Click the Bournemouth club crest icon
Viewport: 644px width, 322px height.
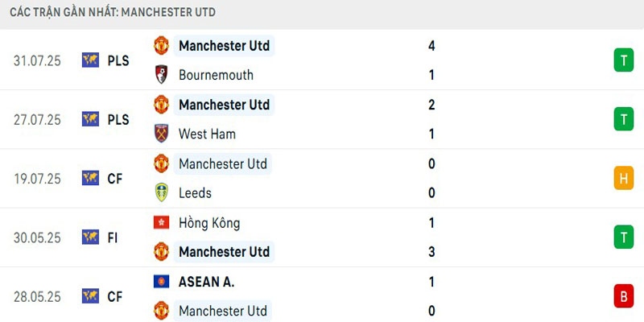click(161, 75)
